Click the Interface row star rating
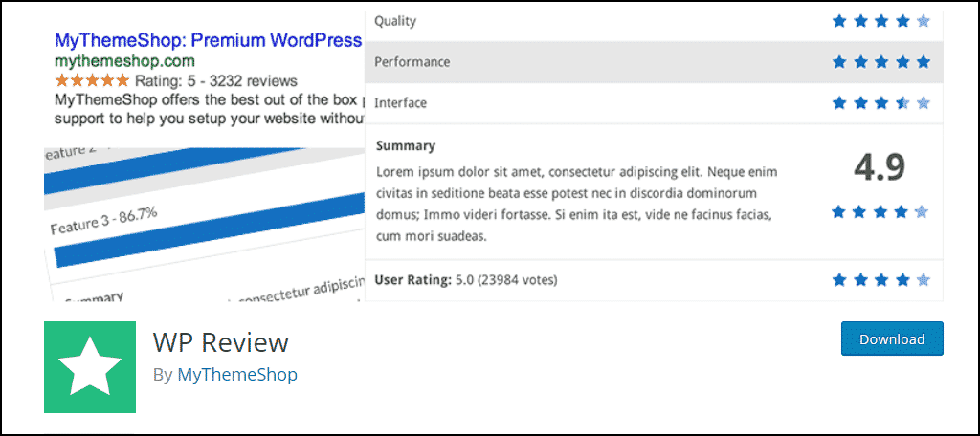This screenshot has width=980, height=436. click(x=881, y=102)
